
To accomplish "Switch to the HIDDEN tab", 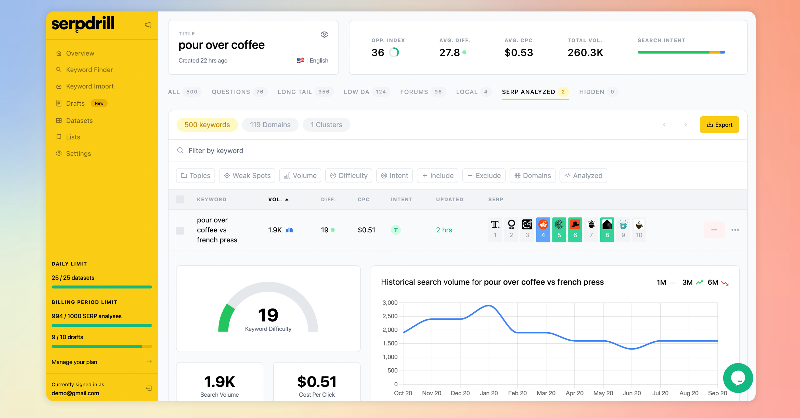I will 598,92.
